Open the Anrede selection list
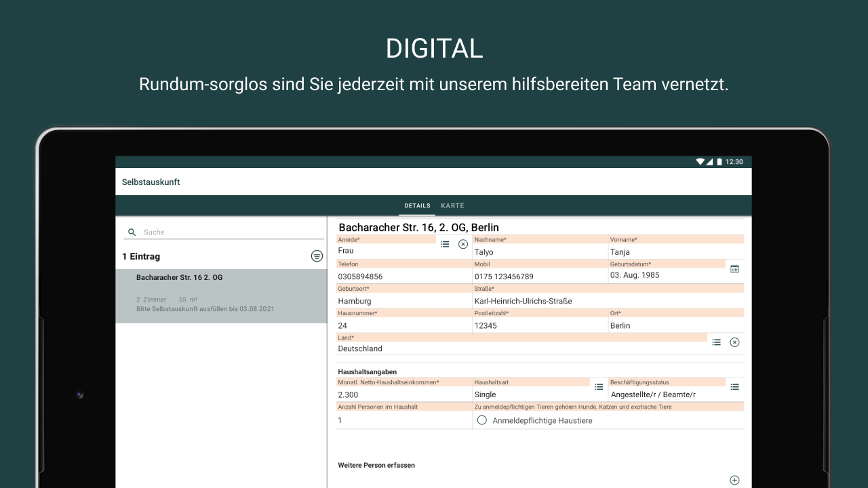 pos(445,244)
